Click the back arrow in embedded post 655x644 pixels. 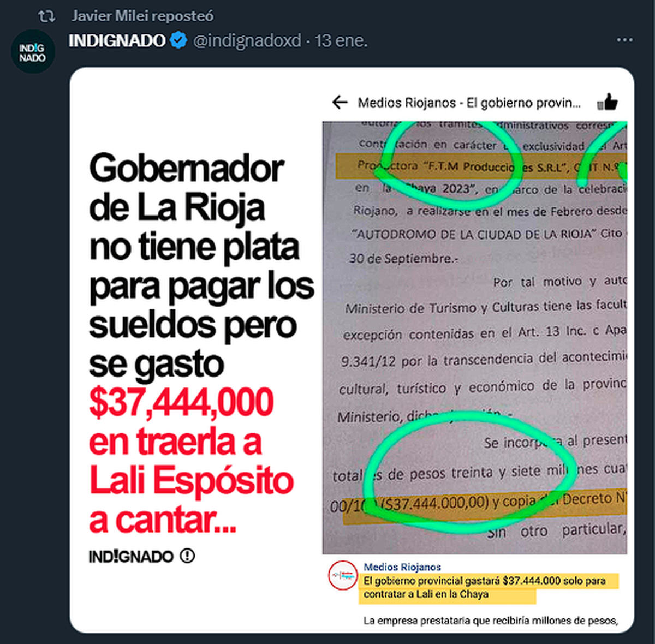[x=340, y=102]
